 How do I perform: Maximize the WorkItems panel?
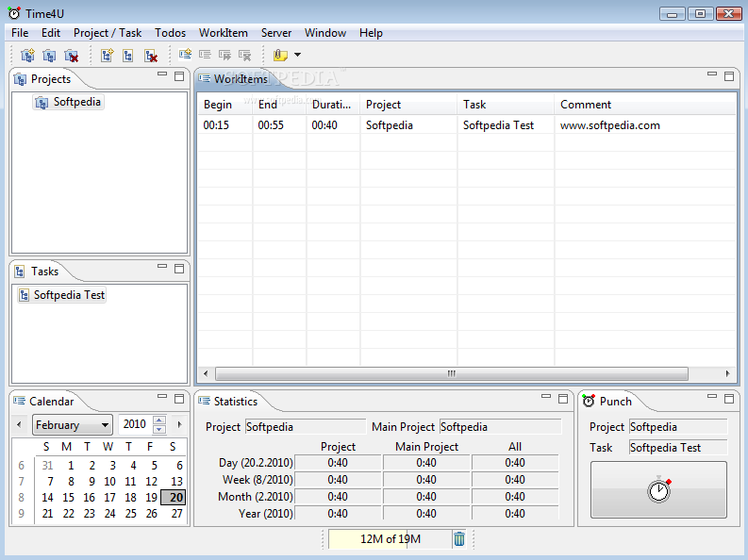729,76
